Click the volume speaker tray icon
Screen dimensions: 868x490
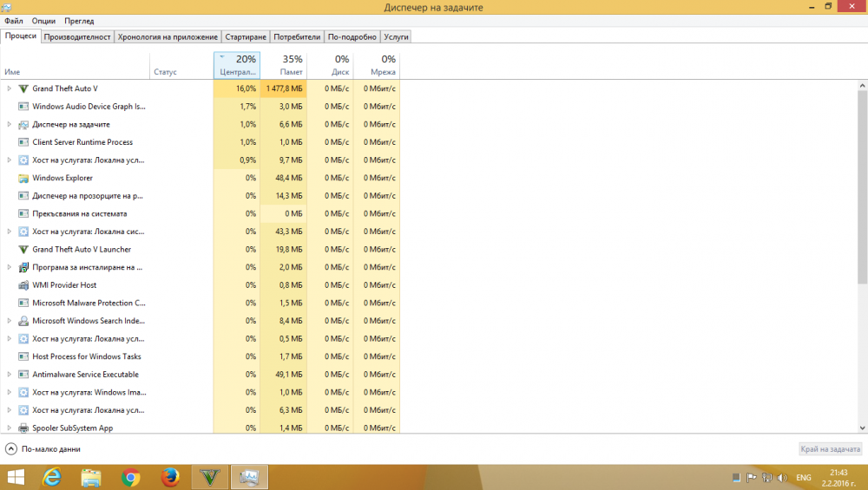782,477
